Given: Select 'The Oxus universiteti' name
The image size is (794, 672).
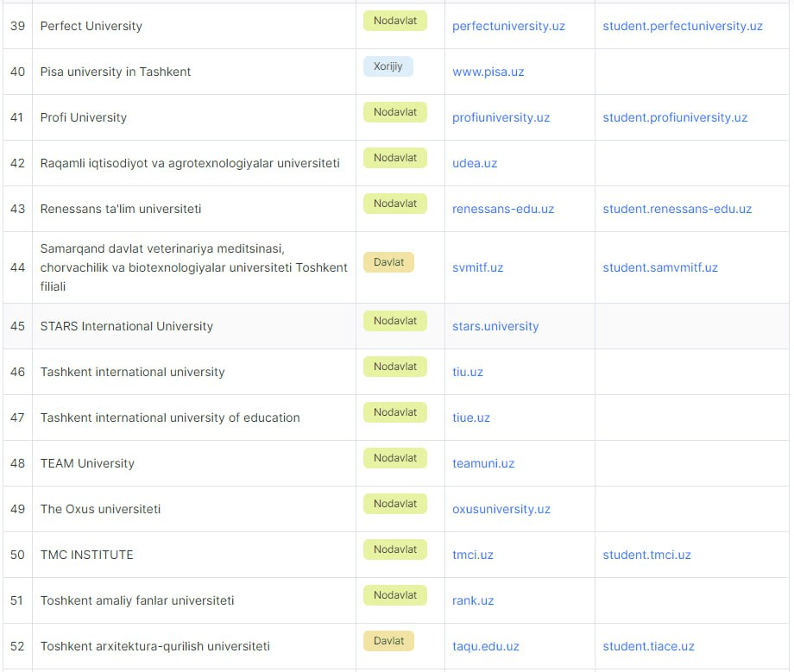Looking at the screenshot, I should coord(100,509).
